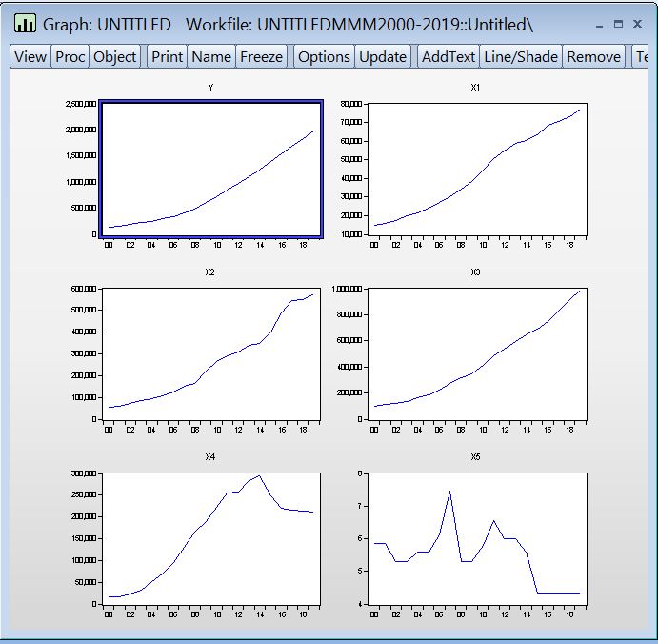This screenshot has height=644, width=658.
Task: Click the Name button
Action: click(x=211, y=57)
